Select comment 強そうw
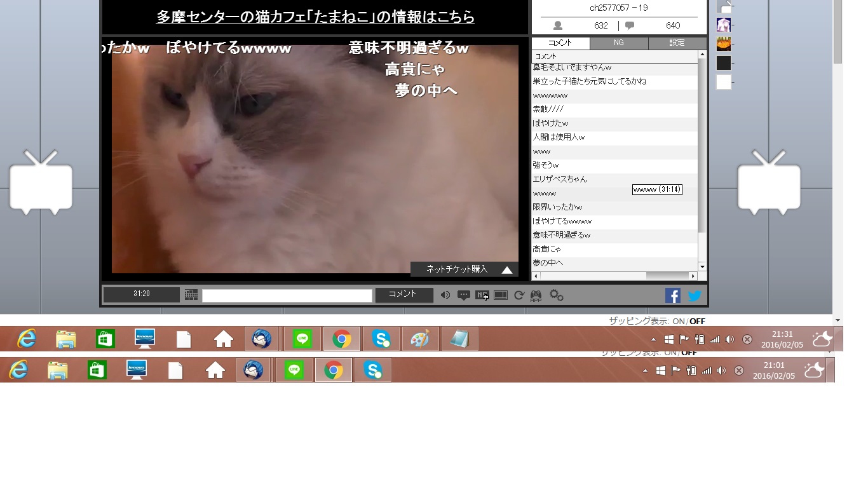 click(614, 165)
